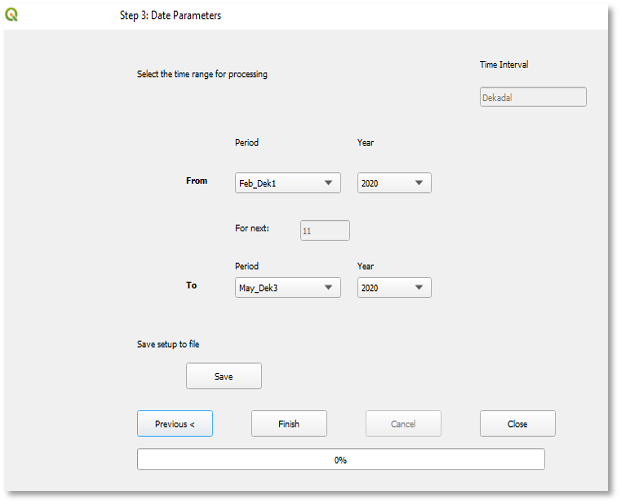
Task: Expand the To Year dropdown set to 2020
Action: click(394, 288)
